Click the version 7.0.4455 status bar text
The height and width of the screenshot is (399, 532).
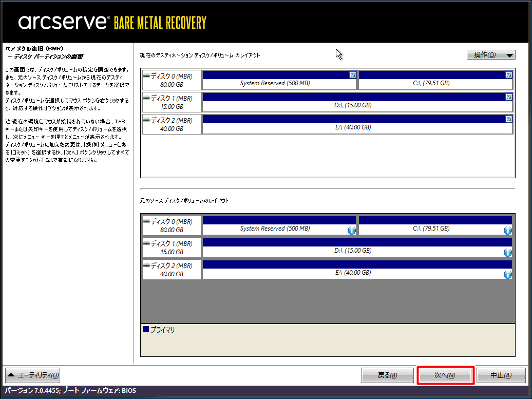(70, 390)
